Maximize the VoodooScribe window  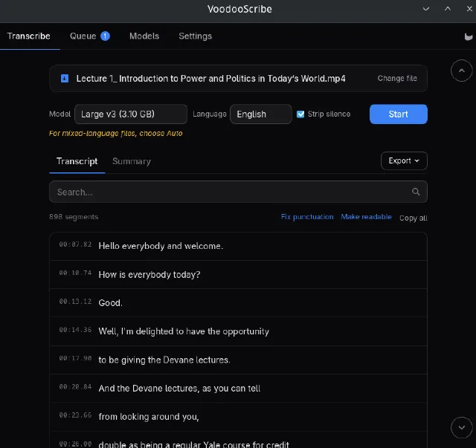(x=448, y=9)
